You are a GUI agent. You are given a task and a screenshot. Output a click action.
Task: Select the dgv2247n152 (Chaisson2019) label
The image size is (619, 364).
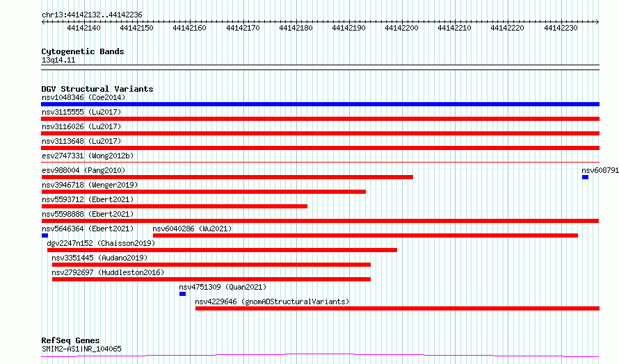click(101, 243)
